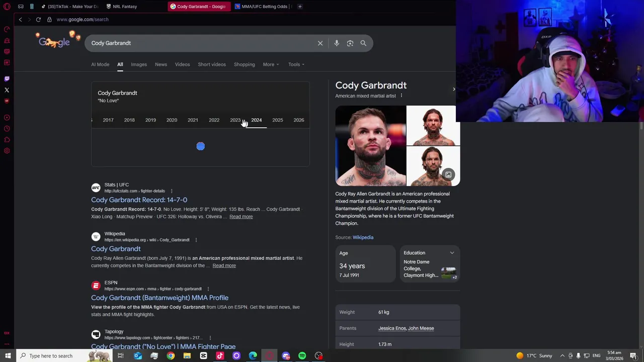Open large Cody Garbrandt portrait photo

370,146
